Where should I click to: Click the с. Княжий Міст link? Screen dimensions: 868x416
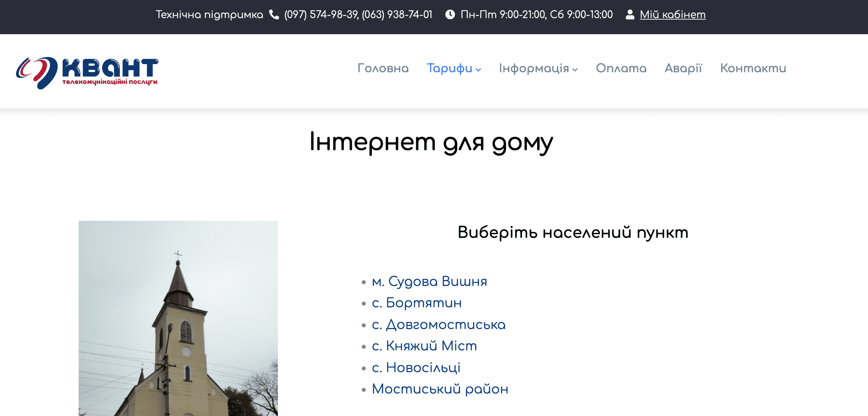coord(424,346)
